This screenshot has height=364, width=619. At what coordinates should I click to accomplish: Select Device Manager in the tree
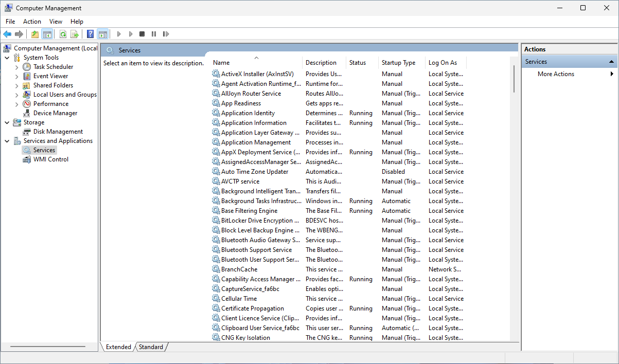point(55,113)
